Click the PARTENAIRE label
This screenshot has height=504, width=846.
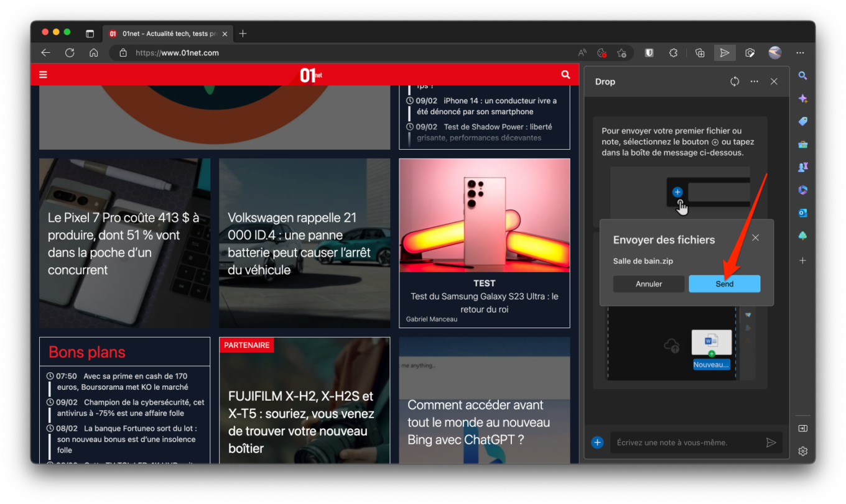click(246, 345)
